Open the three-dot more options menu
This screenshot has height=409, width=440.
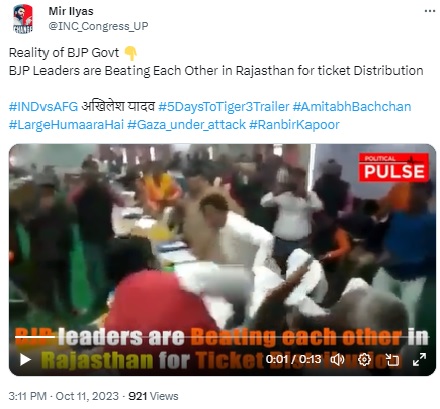(x=430, y=11)
